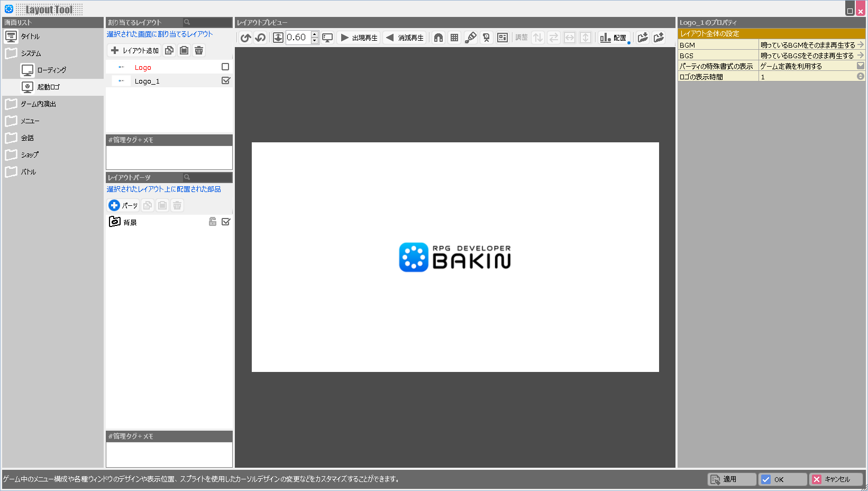Click the export layout folder icon
This screenshot has height=491, width=868.
pyautogui.click(x=659, y=38)
